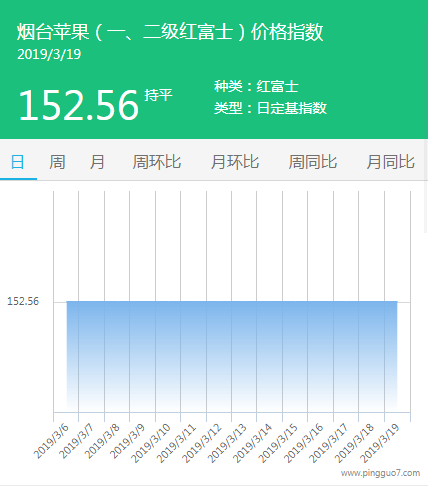Click the x-axis label 2019/3/11
428x486 pixels.
click(x=176, y=443)
